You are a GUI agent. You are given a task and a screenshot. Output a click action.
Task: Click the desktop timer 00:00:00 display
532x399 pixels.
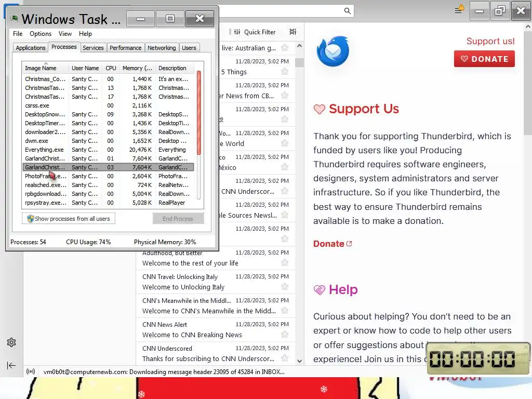pos(472,359)
